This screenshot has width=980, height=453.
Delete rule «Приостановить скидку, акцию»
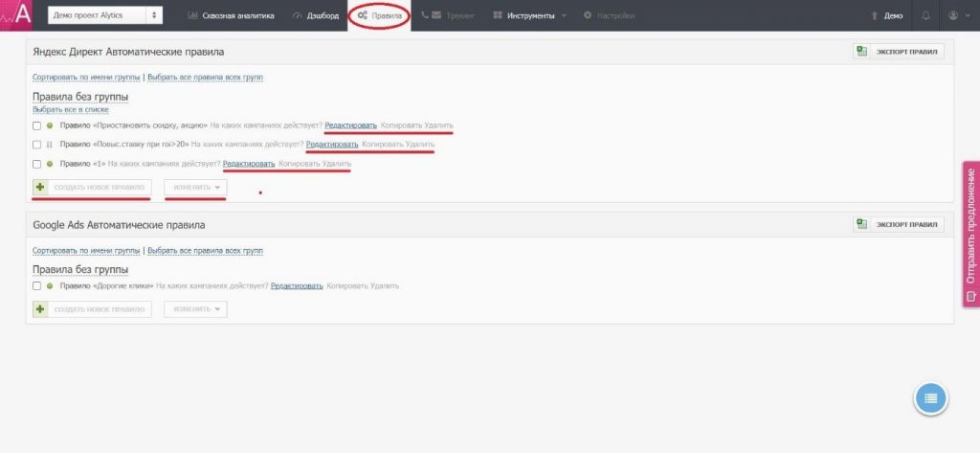point(438,125)
